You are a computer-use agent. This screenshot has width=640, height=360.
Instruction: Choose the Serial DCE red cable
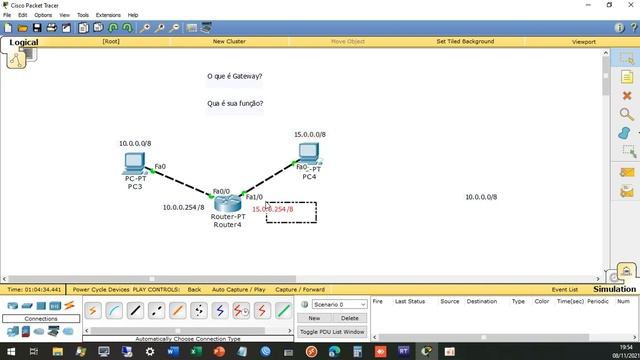click(241, 311)
